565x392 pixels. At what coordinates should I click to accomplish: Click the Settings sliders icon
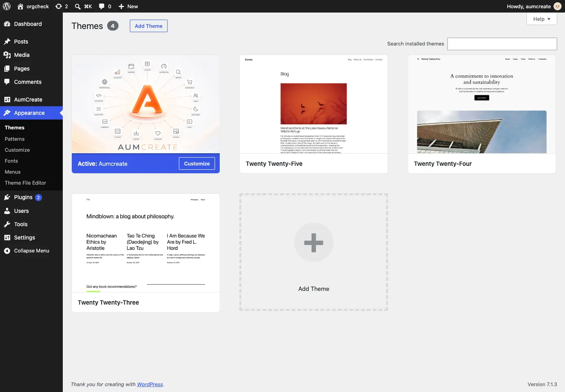pyautogui.click(x=7, y=238)
